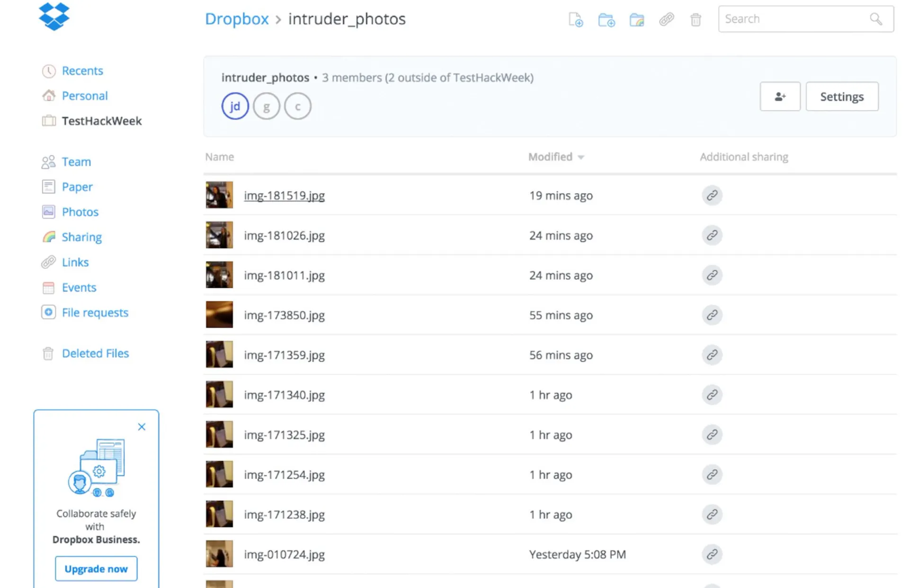The height and width of the screenshot is (588, 909).
Task: Click Upgrade now button
Action: click(96, 569)
